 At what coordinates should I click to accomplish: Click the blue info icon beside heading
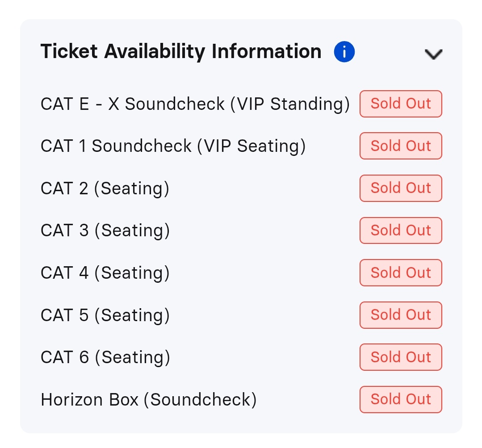pos(344,52)
